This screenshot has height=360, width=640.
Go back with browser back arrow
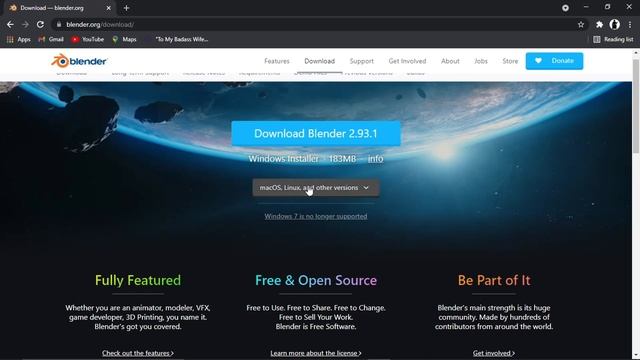pyautogui.click(x=10, y=24)
